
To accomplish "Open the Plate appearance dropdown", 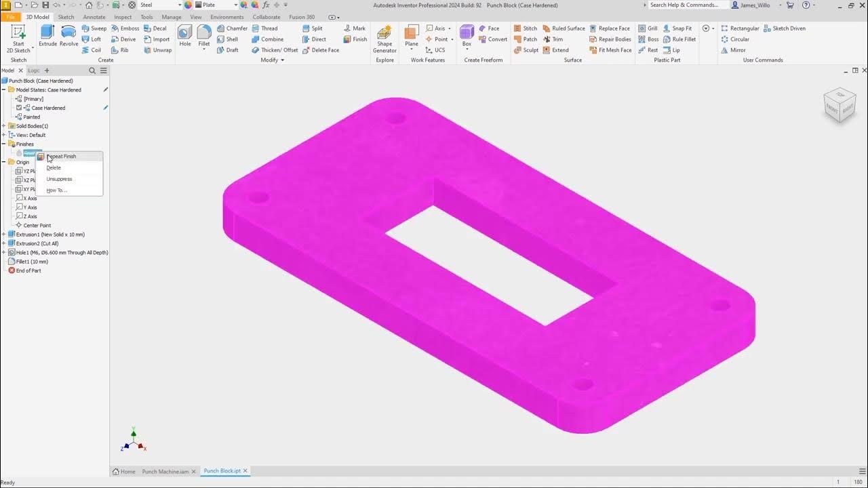I will click(x=235, y=5).
